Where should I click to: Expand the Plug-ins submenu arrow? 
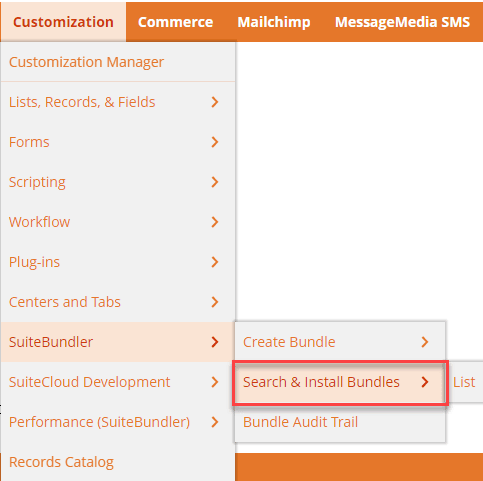click(x=215, y=262)
